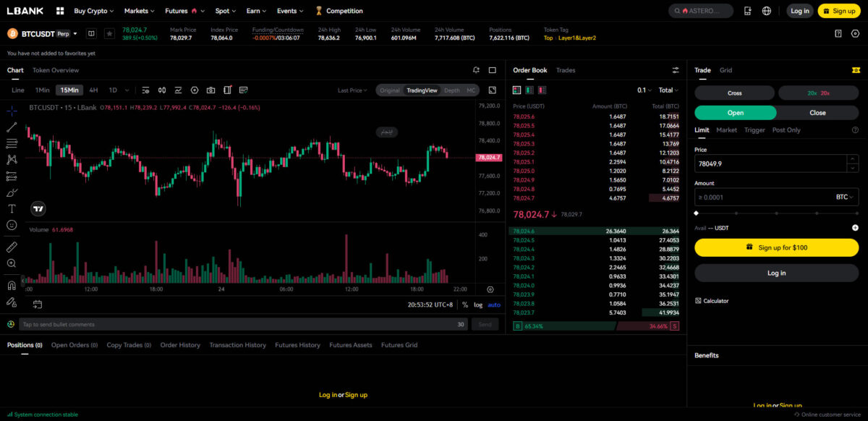
Task: Click the amount percentage slider handle
Action: click(x=697, y=213)
